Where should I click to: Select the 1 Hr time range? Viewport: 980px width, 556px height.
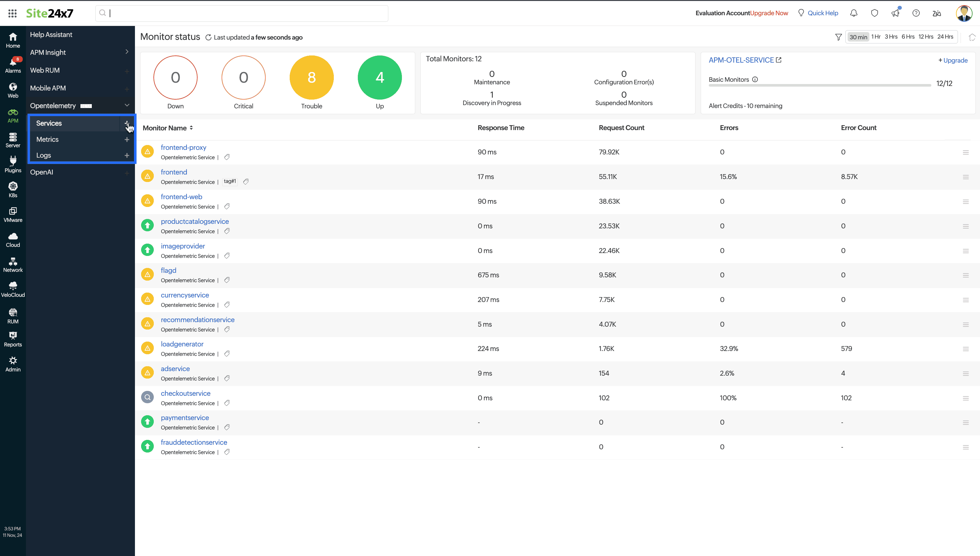click(x=876, y=36)
